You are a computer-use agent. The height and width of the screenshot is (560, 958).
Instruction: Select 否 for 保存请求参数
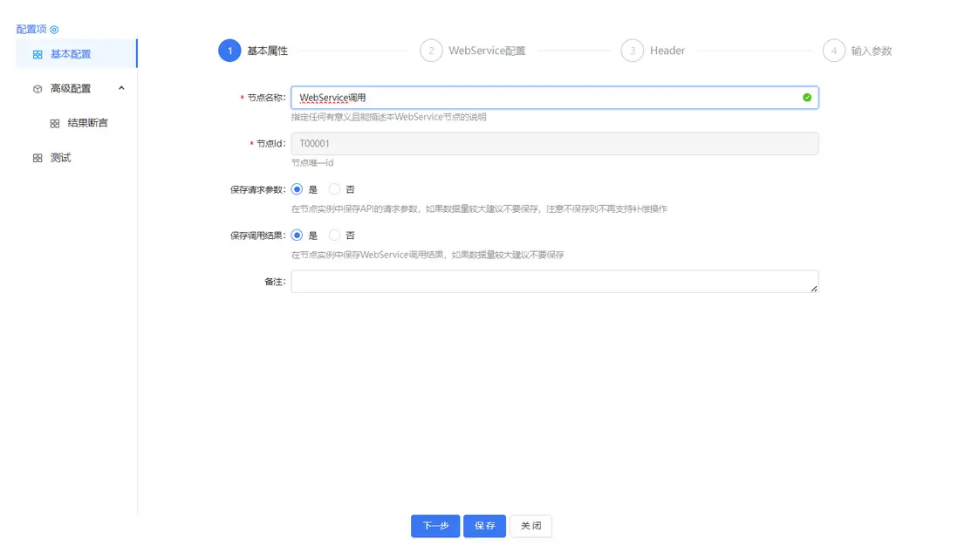335,188
